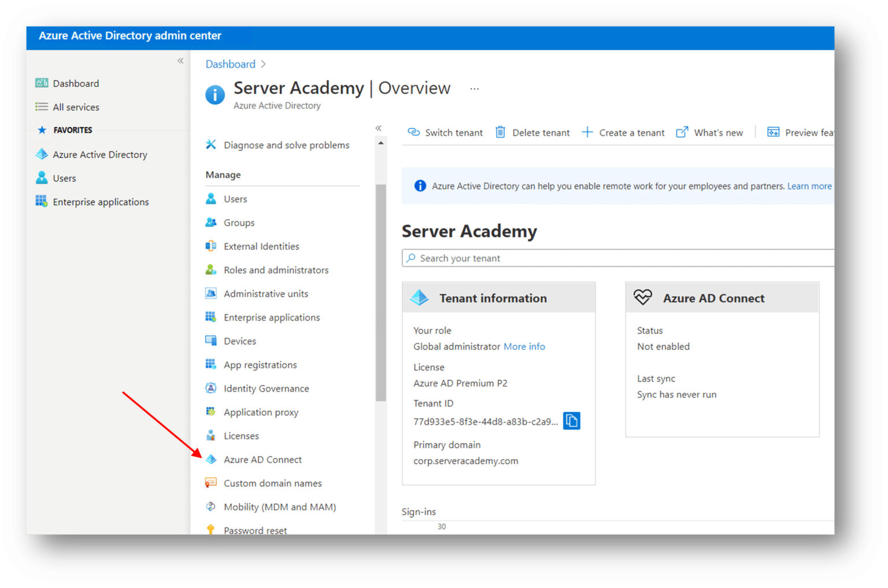Screen dimensions: 888x588
Task: Open Enterprise applications from Favorites
Action: coord(101,201)
